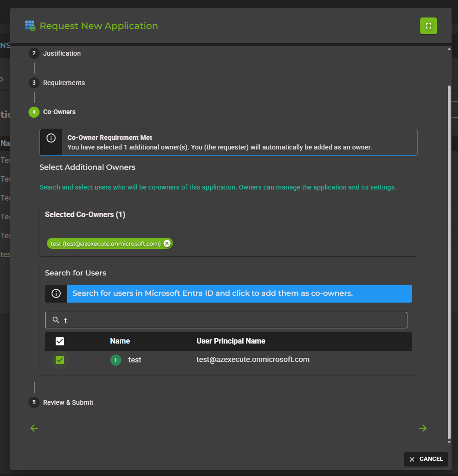Click the info icon next to Entra ID search hint
This screenshot has height=476, width=458.
coord(56,293)
